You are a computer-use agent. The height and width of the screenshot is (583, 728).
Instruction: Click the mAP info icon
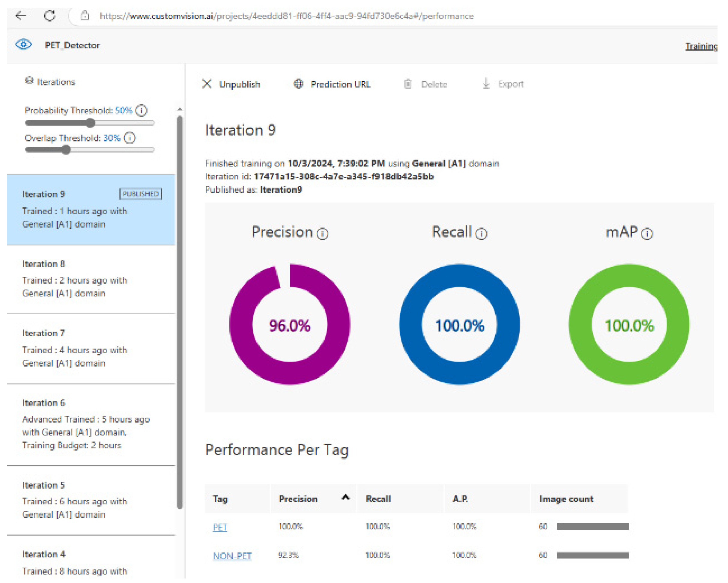pos(647,234)
